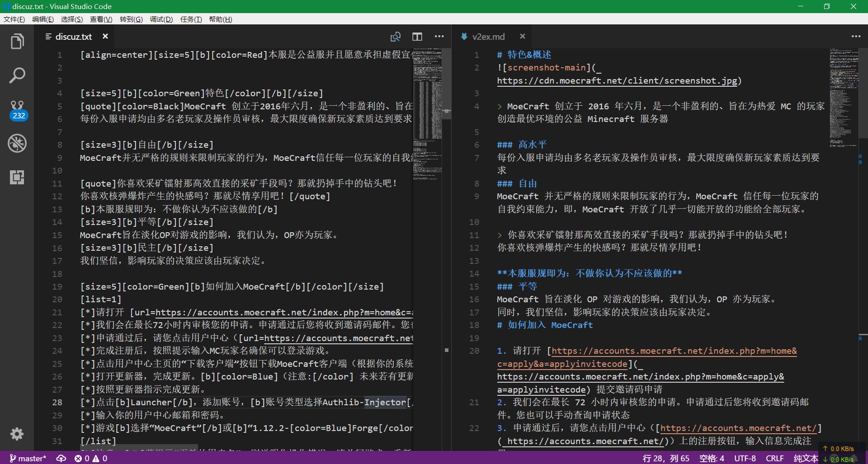Click open changes icon in the discuz.txt editor
The height and width of the screenshot is (464, 868).
pos(395,37)
